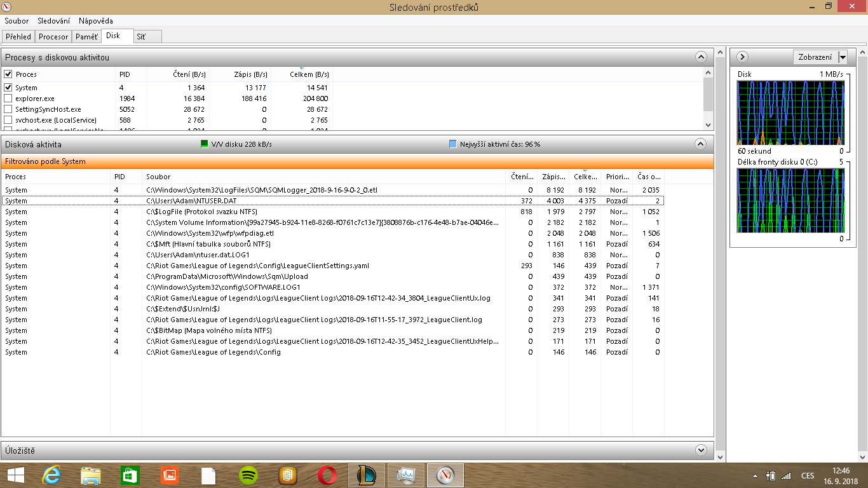Check the svchost.exe (LocalService) checkbox

point(8,120)
